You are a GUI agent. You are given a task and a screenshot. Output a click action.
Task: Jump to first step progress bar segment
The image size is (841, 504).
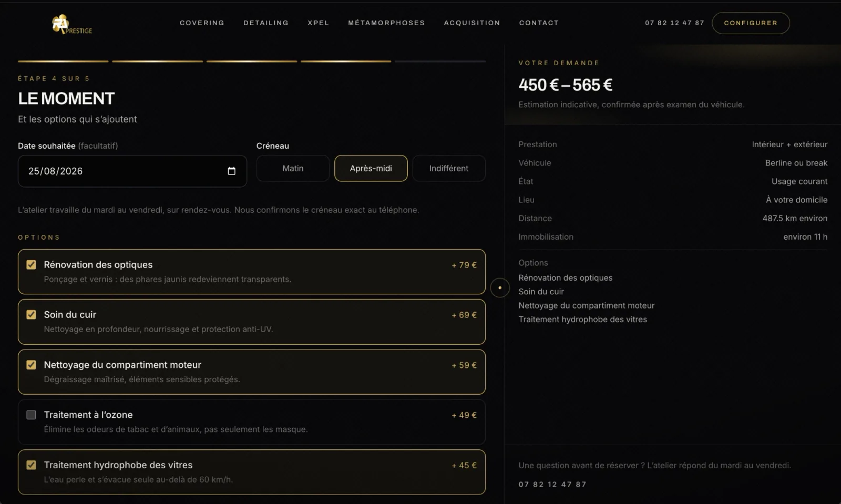tap(63, 61)
